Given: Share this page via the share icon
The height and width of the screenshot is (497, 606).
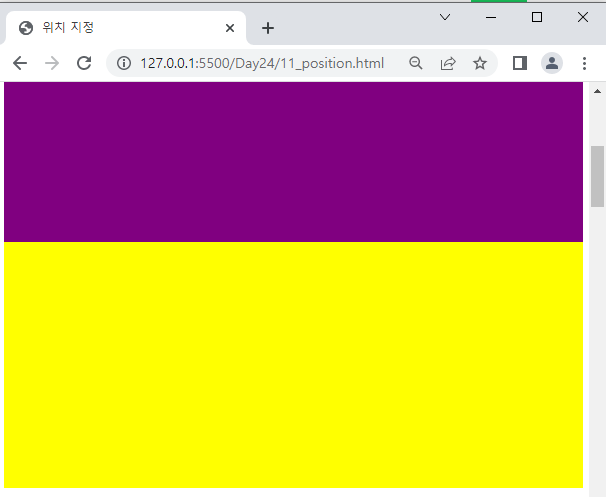Looking at the screenshot, I should (448, 63).
